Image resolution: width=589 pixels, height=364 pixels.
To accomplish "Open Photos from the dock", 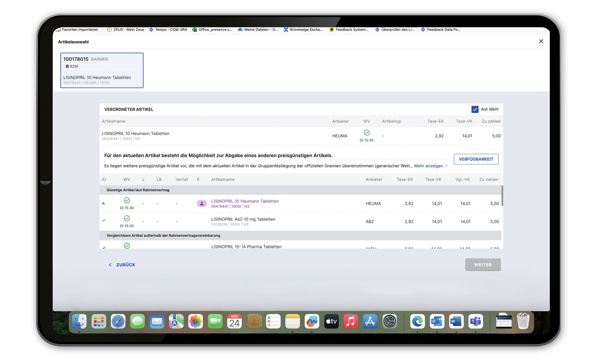I will click(195, 321).
